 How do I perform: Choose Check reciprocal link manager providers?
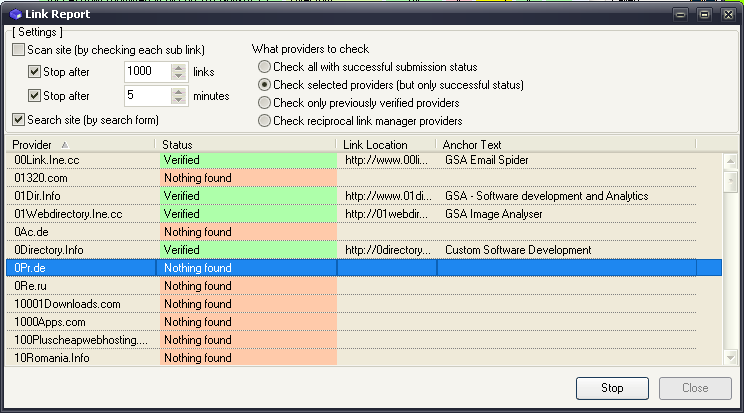tap(265, 121)
